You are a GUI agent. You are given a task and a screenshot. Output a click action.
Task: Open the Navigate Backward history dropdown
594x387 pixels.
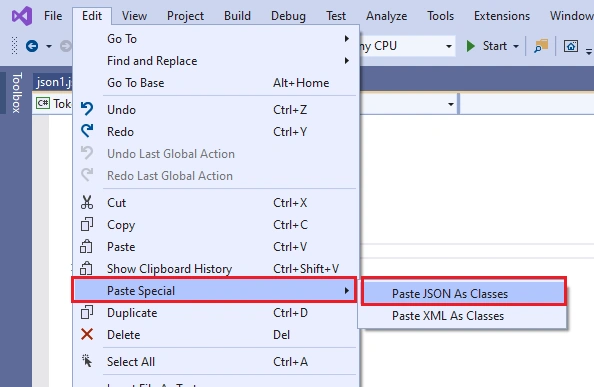click(49, 47)
